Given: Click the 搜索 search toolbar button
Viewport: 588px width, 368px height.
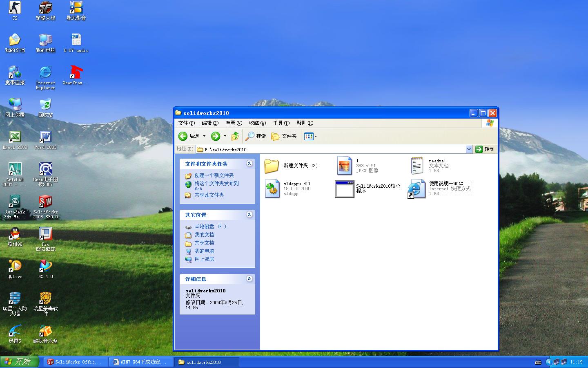Looking at the screenshot, I should click(256, 136).
